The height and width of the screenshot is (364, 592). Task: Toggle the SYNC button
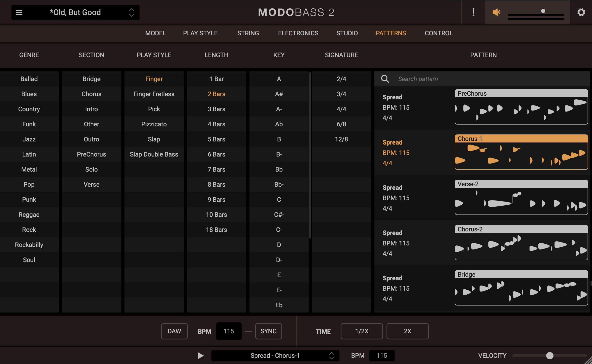click(268, 331)
